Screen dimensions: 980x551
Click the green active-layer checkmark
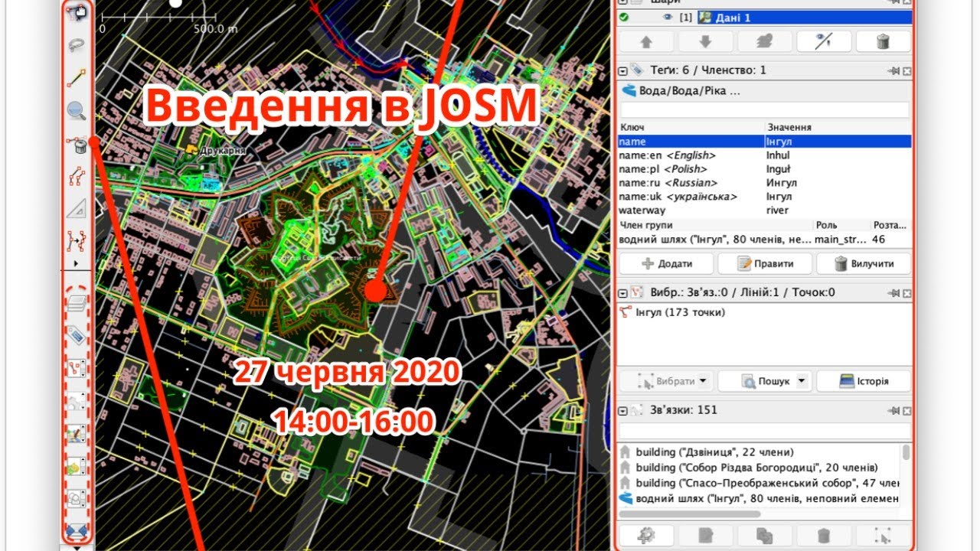[x=624, y=18]
